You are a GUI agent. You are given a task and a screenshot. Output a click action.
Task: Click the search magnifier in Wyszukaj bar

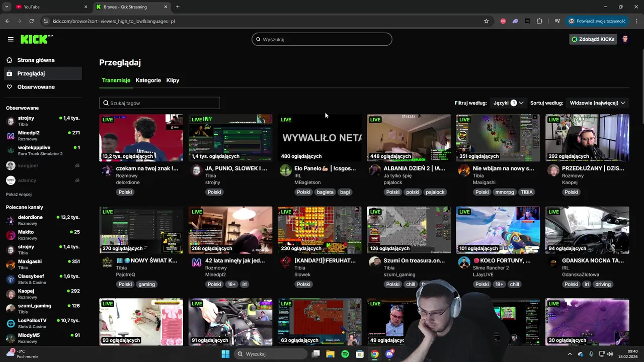point(259,39)
